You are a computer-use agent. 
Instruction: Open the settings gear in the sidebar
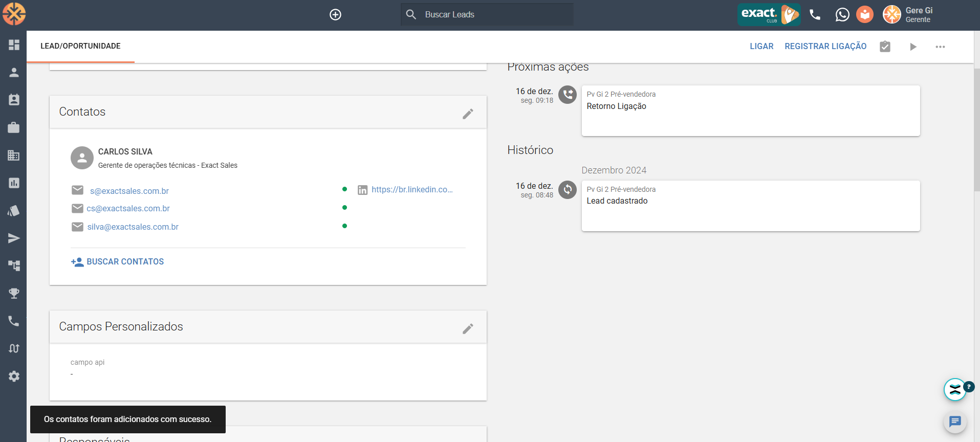[x=14, y=376]
